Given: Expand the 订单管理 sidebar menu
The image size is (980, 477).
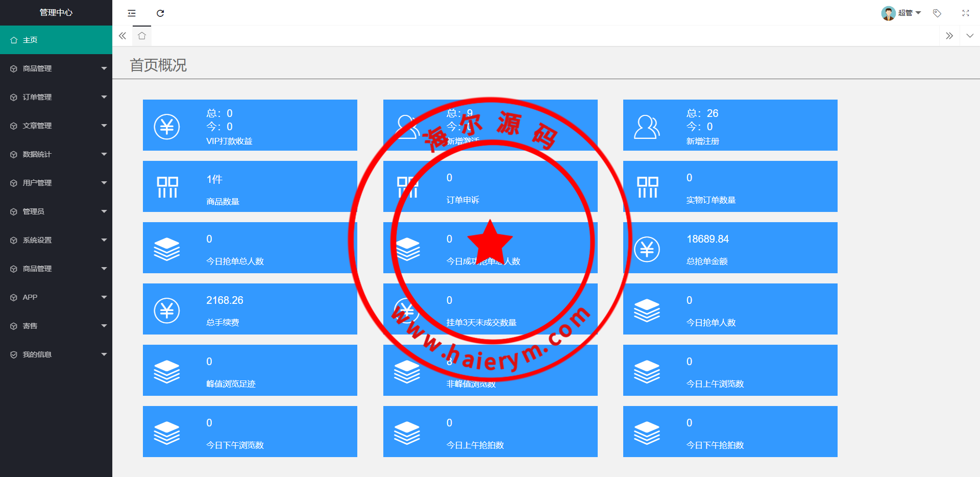Looking at the screenshot, I should (56, 97).
